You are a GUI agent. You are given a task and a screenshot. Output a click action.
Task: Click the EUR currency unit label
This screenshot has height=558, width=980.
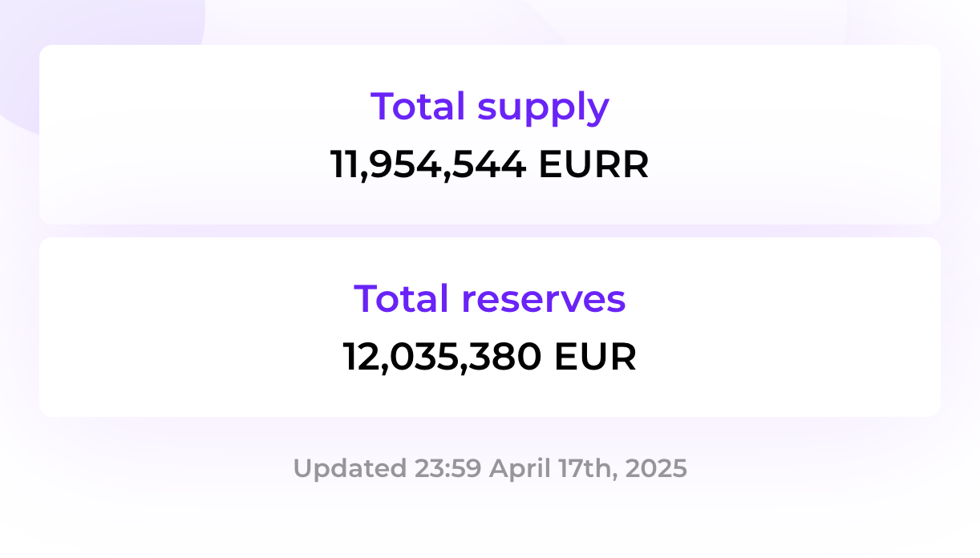595,357
